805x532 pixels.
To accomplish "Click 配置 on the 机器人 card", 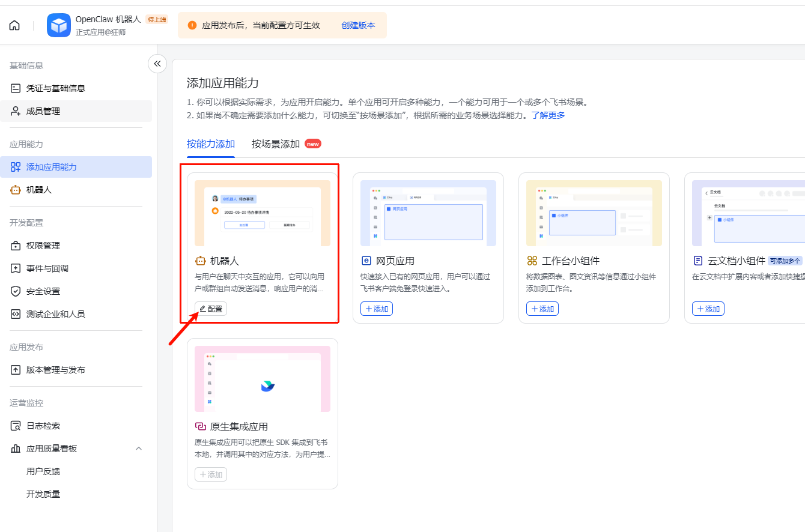I will 211,309.
